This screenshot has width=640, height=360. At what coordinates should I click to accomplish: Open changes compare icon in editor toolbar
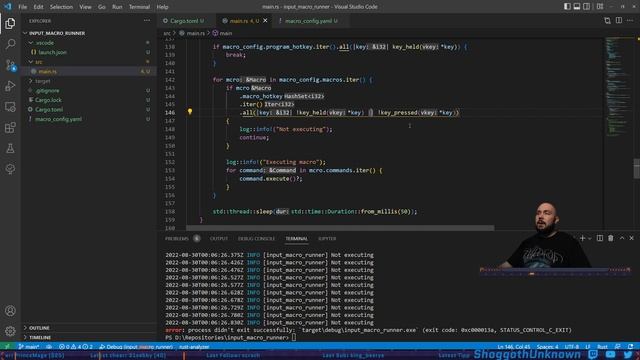[607, 20]
